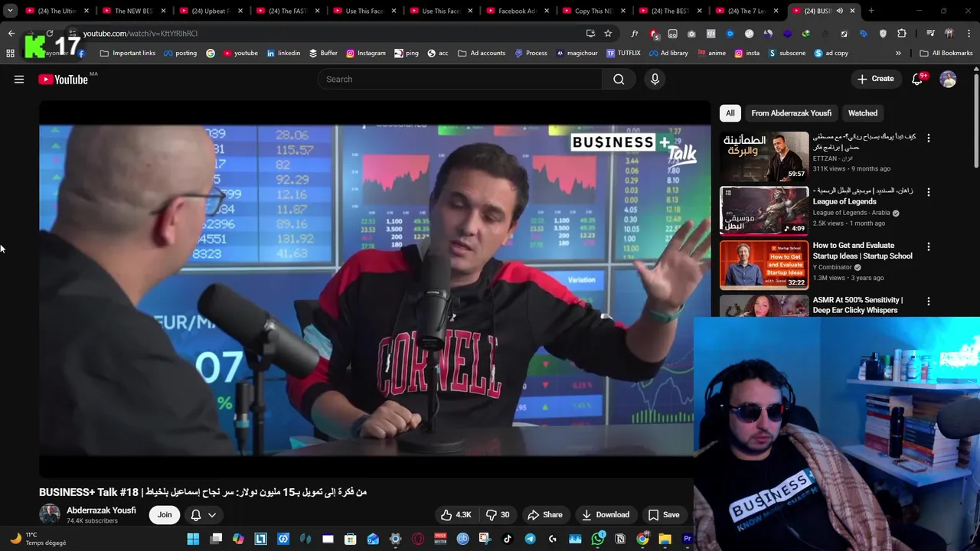Click the YouTube search input field

[459, 79]
